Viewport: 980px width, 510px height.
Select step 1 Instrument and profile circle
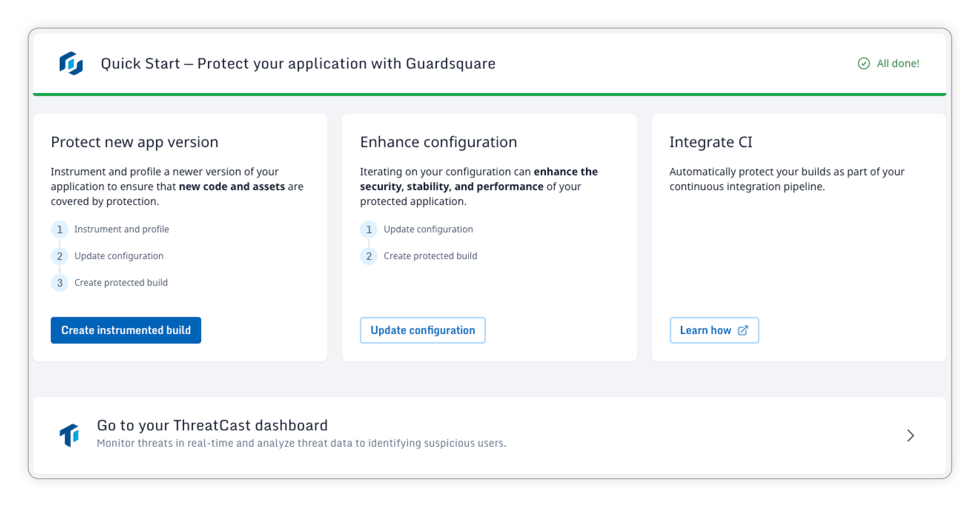coord(60,229)
